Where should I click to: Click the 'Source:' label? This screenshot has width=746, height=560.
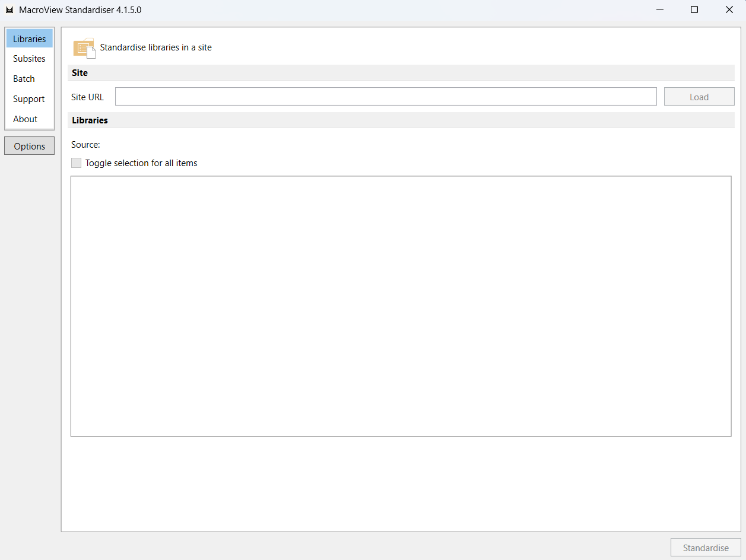[85, 144]
